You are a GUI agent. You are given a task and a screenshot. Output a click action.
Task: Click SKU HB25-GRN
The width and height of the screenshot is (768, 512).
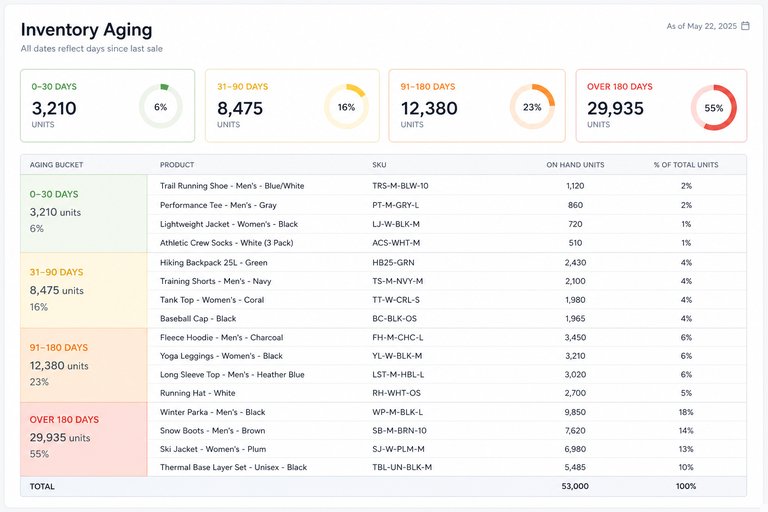click(x=393, y=263)
